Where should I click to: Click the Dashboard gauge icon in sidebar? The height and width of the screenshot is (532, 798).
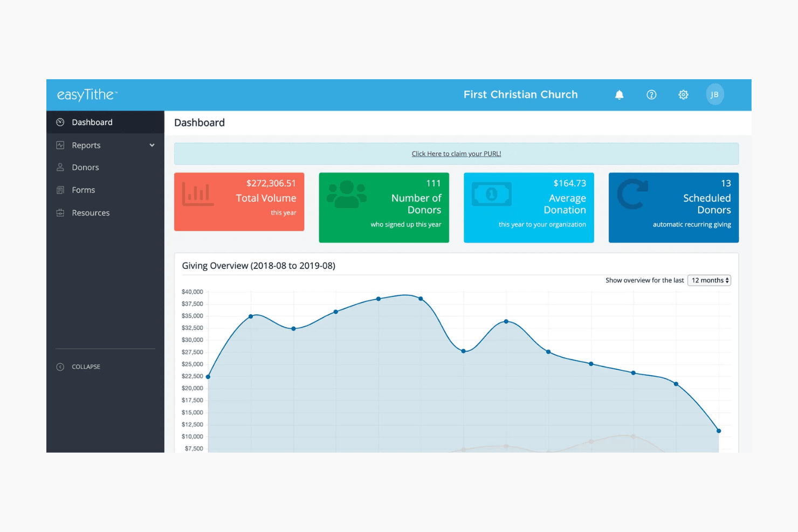pos(60,122)
